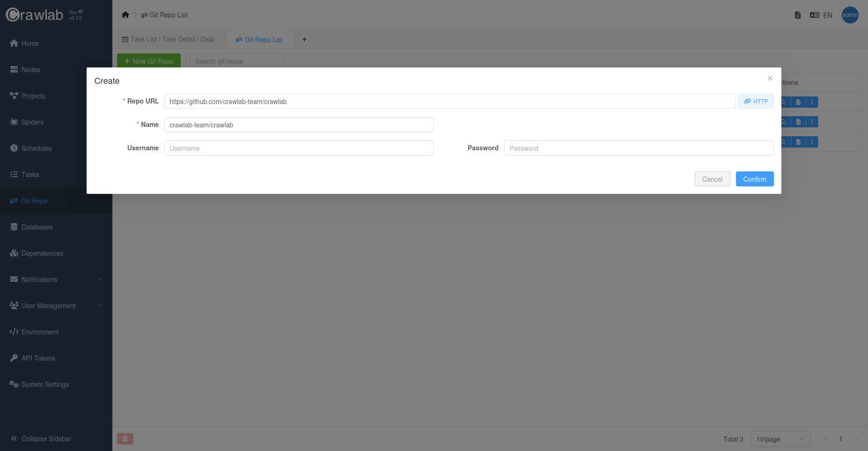Image resolution: width=868 pixels, height=451 pixels.
Task: Cancel the Create dialog
Action: pos(712,179)
